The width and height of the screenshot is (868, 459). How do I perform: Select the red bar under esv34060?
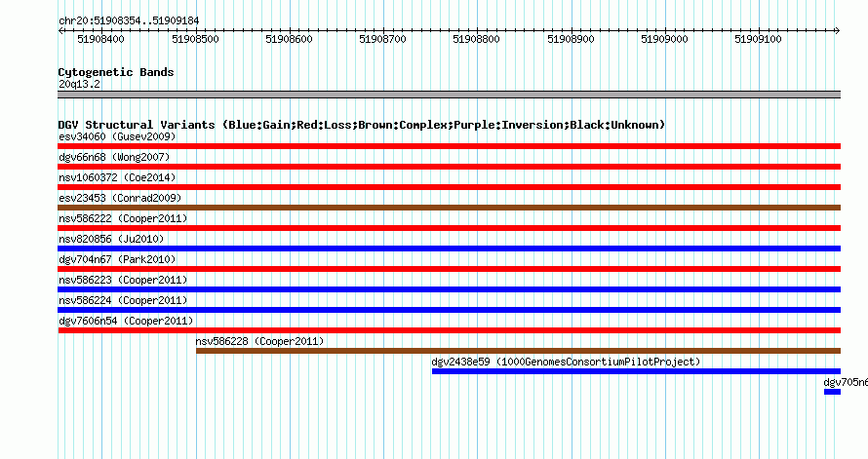tap(449, 146)
